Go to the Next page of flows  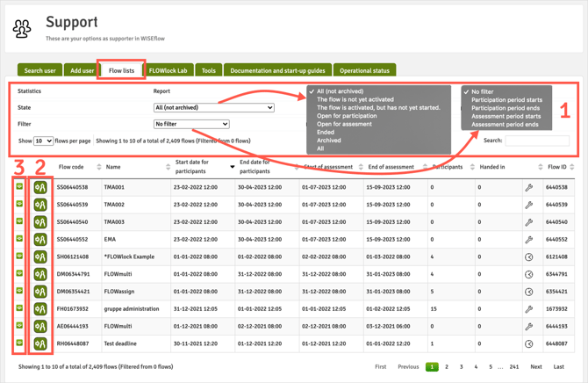(535, 367)
